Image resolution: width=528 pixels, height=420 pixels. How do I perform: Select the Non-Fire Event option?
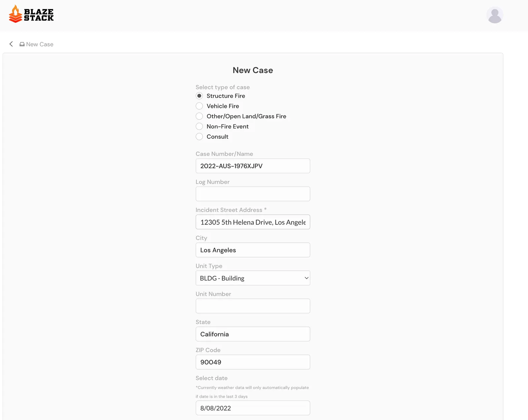(x=199, y=126)
